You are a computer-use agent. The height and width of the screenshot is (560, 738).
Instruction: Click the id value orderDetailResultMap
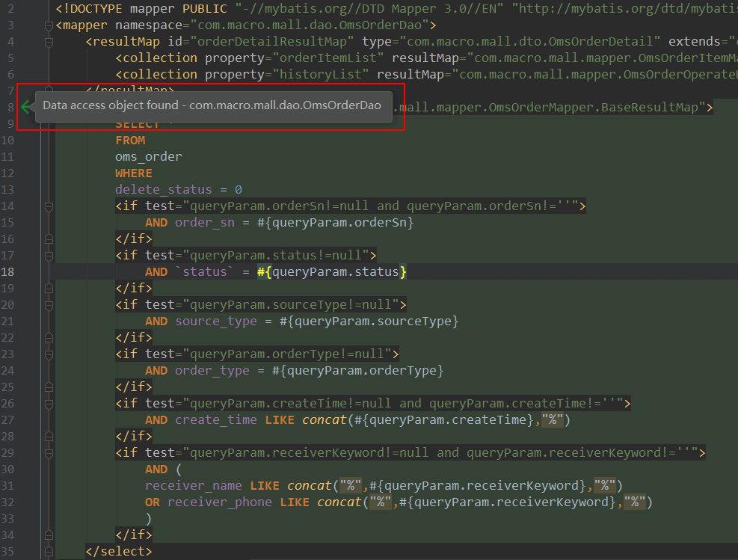[272, 41]
